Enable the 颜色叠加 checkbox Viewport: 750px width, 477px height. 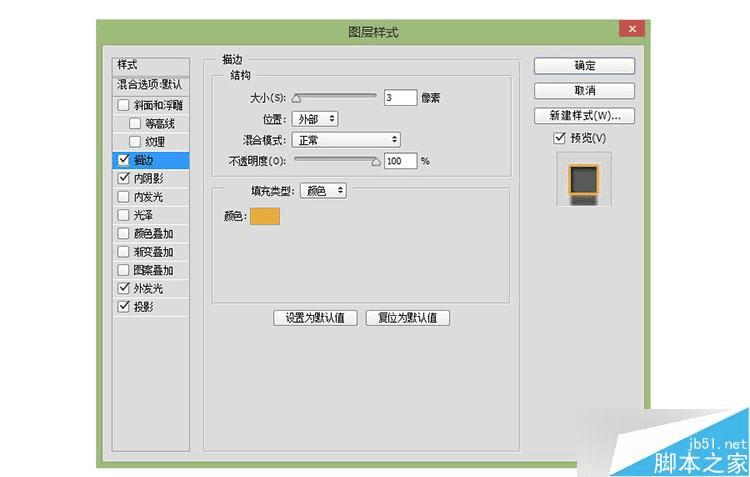123,233
